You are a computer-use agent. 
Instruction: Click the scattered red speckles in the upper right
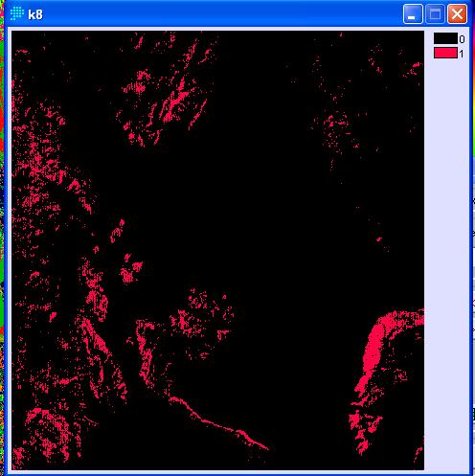[x=337, y=127]
